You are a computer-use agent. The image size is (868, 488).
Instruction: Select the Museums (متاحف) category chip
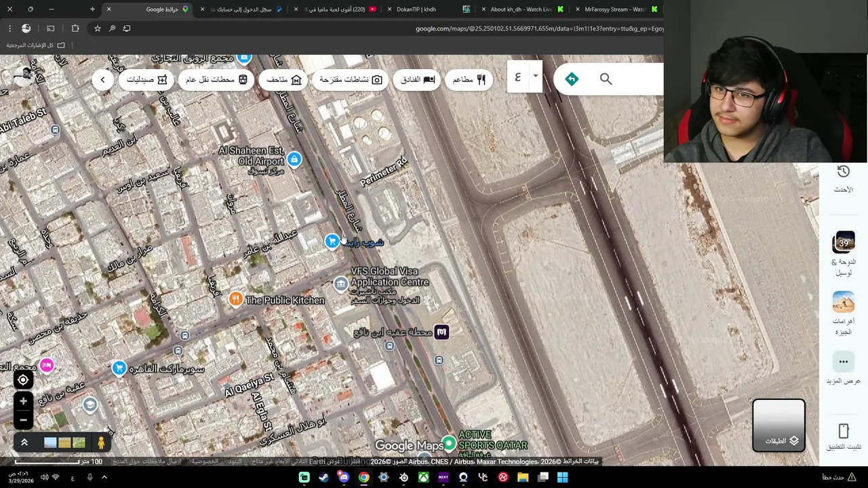[x=284, y=79]
